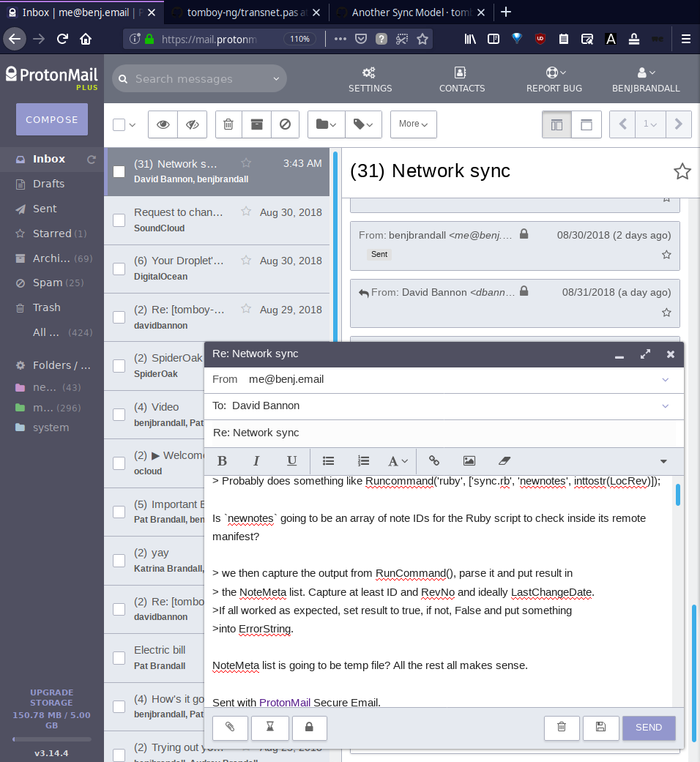Insert an image in composer
This screenshot has height=762, width=700.
click(469, 460)
